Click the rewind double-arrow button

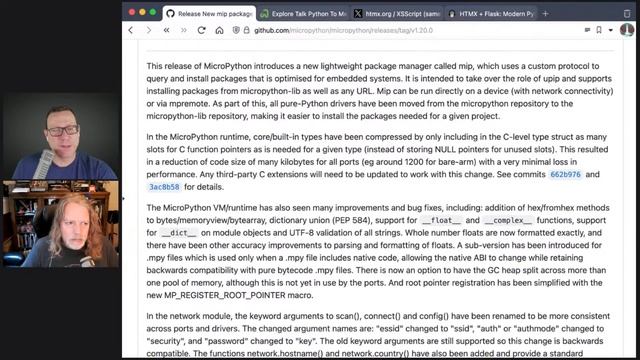point(167,30)
